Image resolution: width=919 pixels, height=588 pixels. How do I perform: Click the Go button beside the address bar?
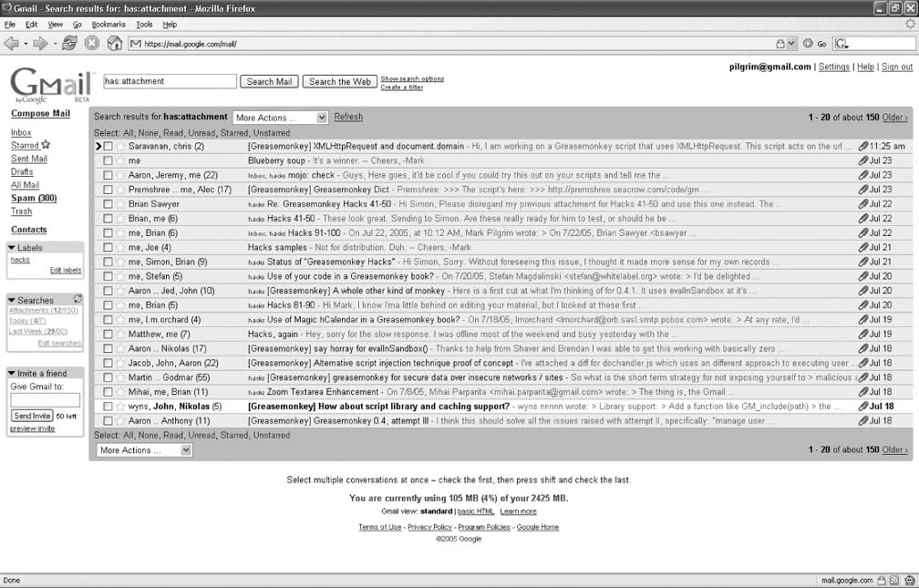pos(815,44)
